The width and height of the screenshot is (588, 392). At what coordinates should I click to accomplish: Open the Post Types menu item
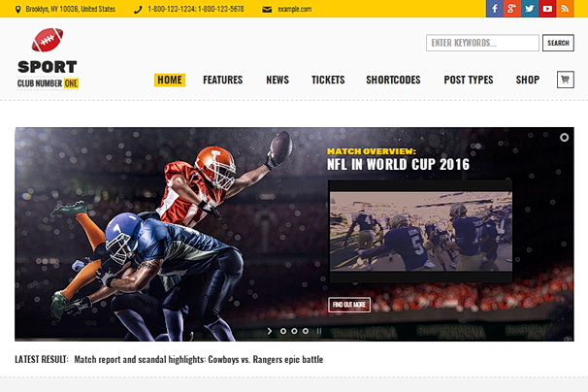pos(469,80)
